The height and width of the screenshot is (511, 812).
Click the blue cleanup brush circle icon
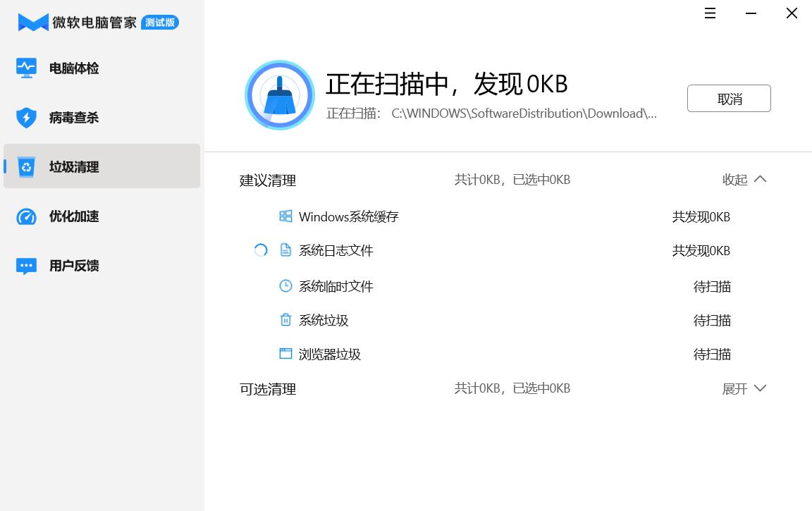tap(279, 94)
